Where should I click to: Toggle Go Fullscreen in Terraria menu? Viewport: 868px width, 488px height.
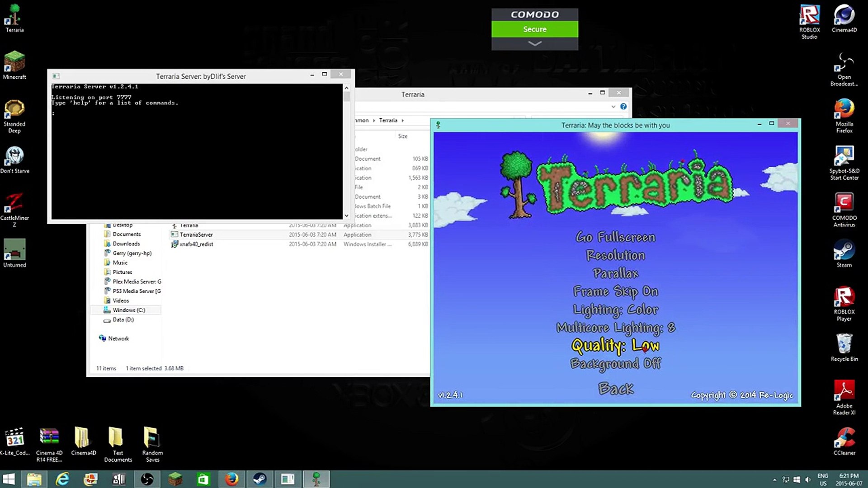(x=615, y=237)
